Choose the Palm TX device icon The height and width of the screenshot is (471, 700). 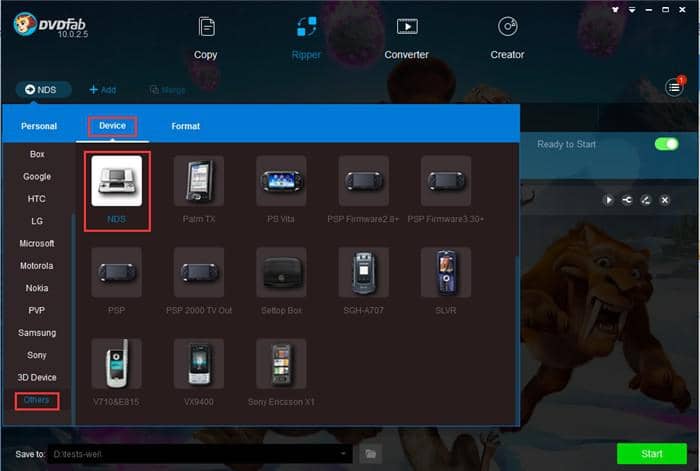click(199, 181)
